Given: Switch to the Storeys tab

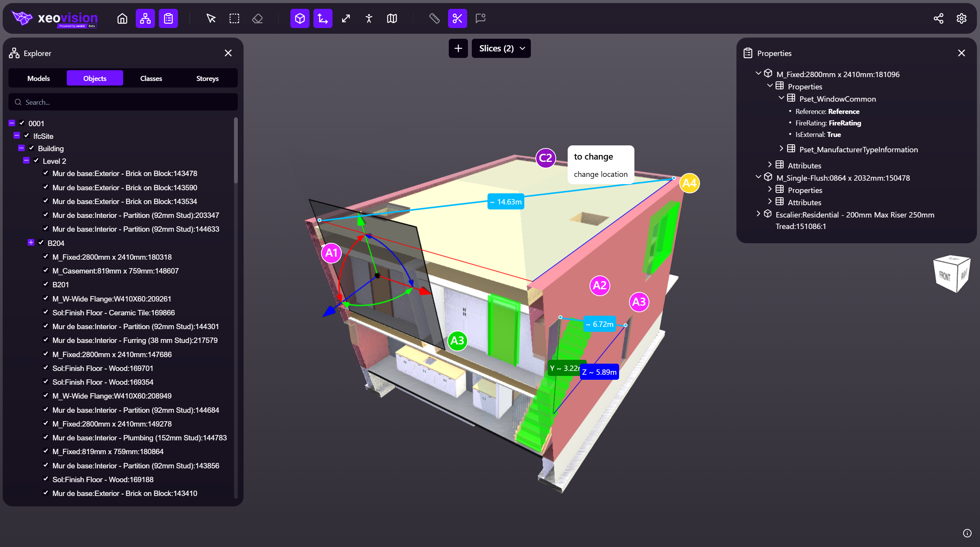Looking at the screenshot, I should pos(207,78).
